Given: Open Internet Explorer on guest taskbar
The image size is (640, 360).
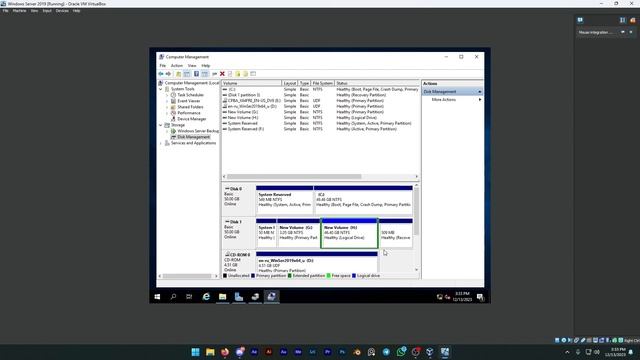Looking at the screenshot, I should 206,297.
